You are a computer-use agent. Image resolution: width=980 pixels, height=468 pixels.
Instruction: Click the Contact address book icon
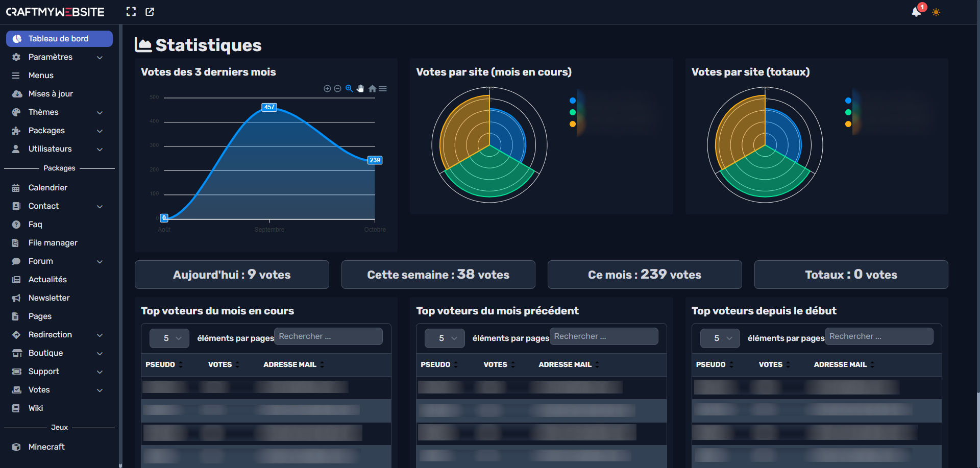coord(16,206)
